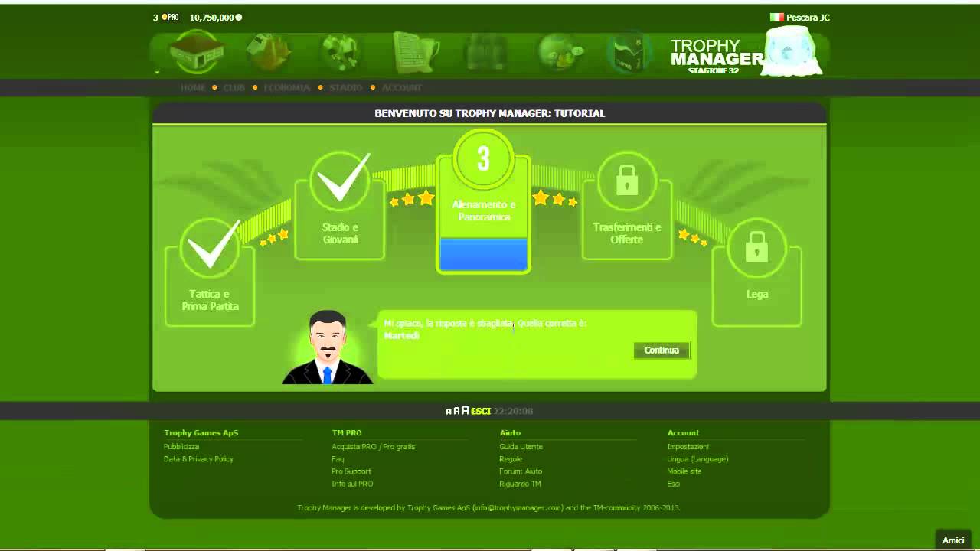Click the blue progress bar under step 3
Viewport: 980px width, 551px height.
pyautogui.click(x=483, y=254)
